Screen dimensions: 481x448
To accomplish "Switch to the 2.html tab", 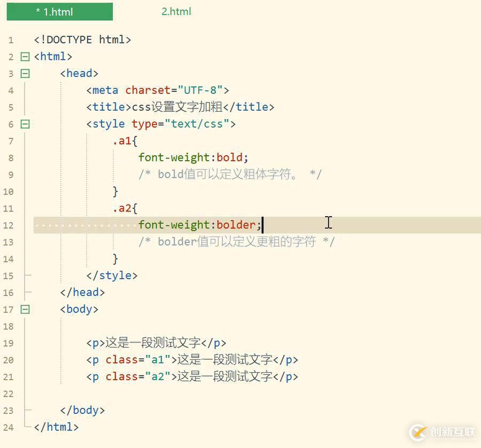I will (x=175, y=11).
